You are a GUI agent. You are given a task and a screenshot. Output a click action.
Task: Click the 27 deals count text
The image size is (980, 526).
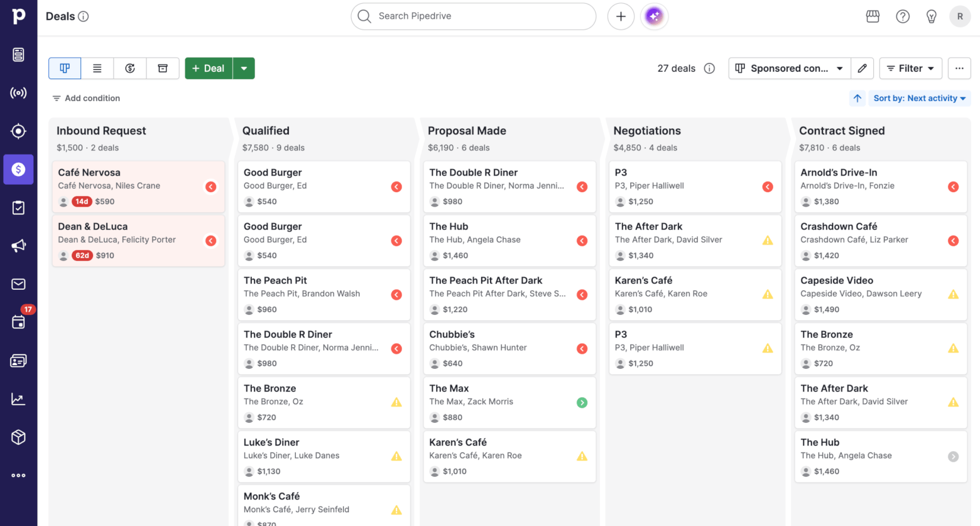point(677,68)
